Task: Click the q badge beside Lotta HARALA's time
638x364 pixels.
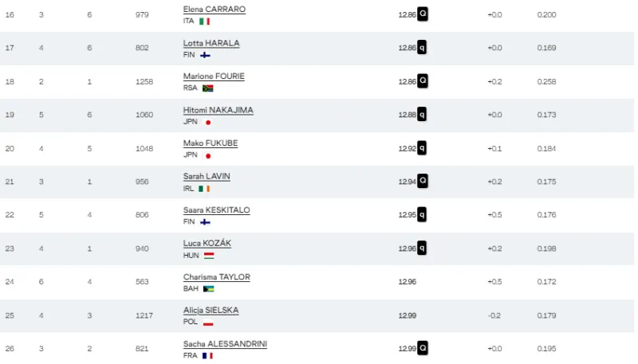Action: coord(422,48)
